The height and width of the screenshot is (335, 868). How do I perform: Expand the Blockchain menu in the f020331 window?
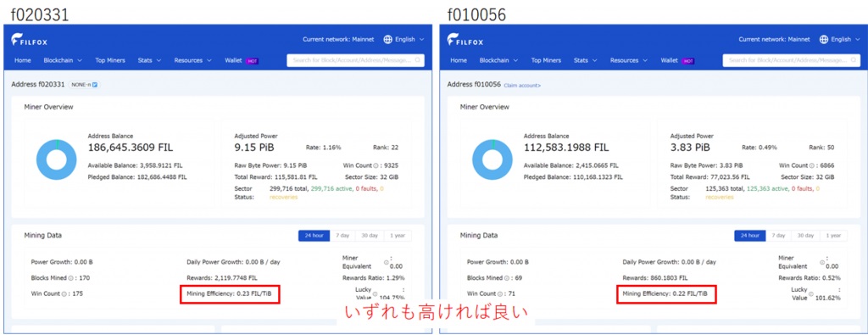pyautogui.click(x=63, y=60)
